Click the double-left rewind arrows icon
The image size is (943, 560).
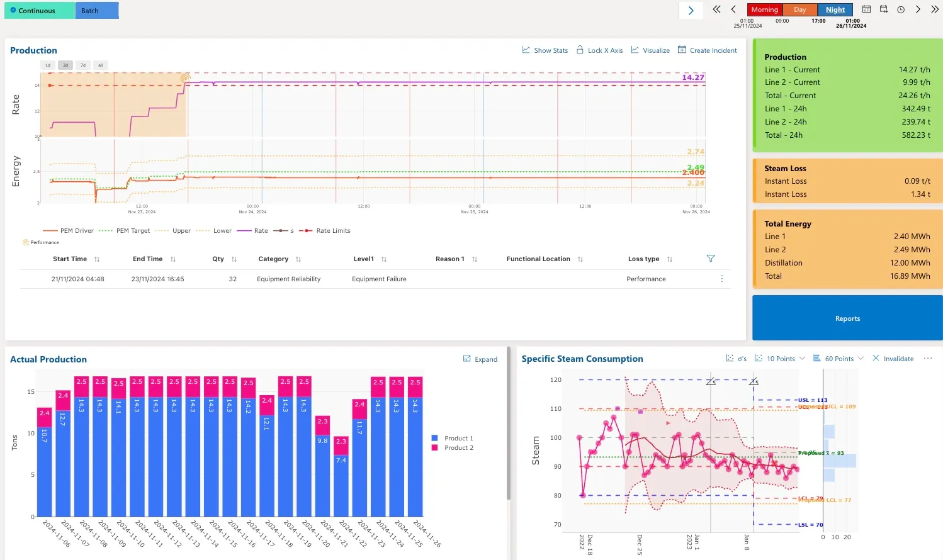coord(716,9)
